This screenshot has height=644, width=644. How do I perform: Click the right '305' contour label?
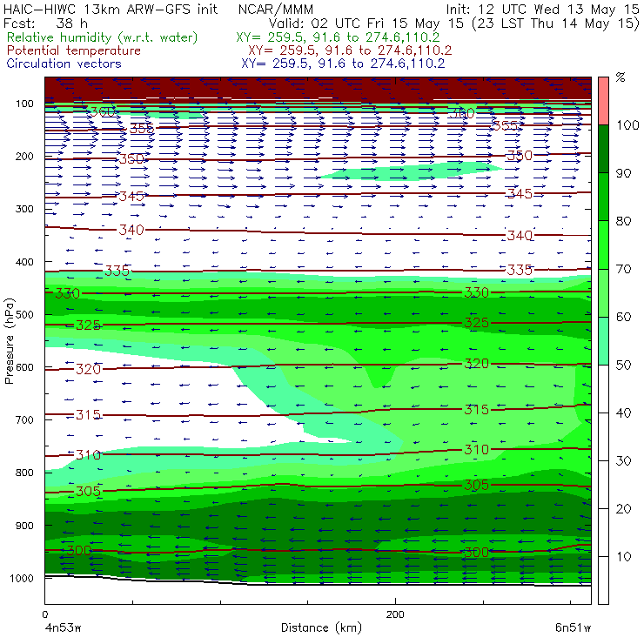(476, 485)
